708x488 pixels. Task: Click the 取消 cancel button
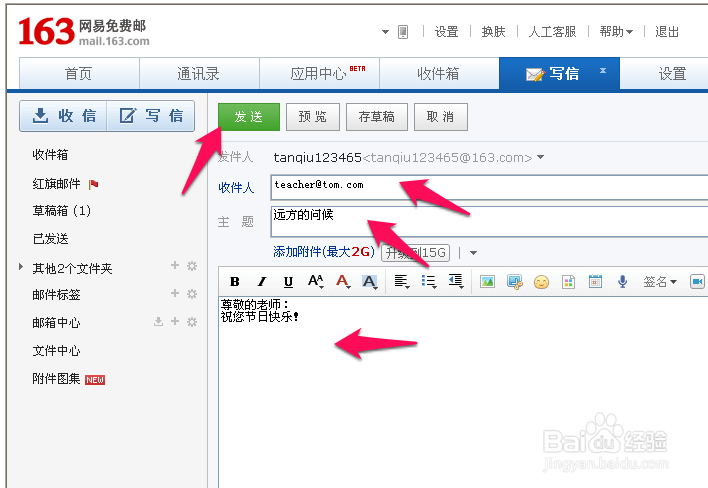441,117
